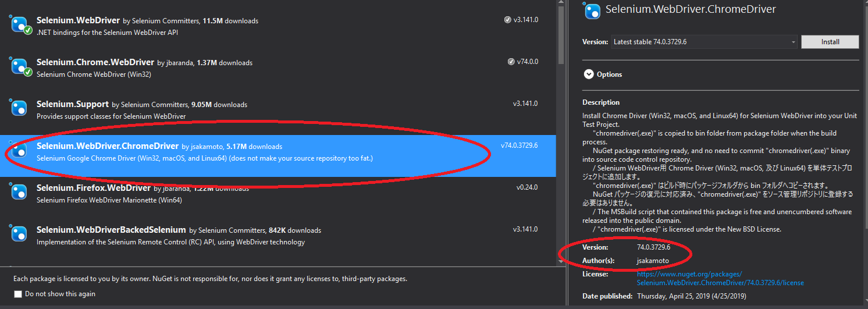
Task: Click the Install button
Action: click(x=830, y=42)
